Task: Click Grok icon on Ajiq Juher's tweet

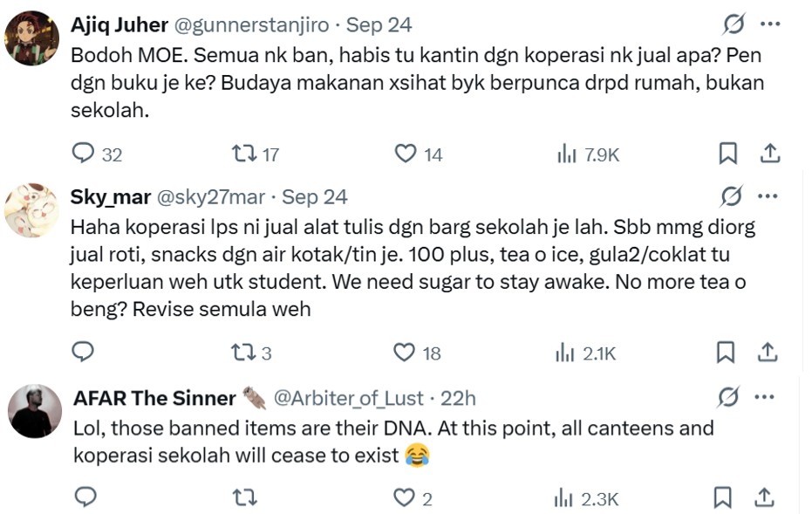Action: coord(733,24)
